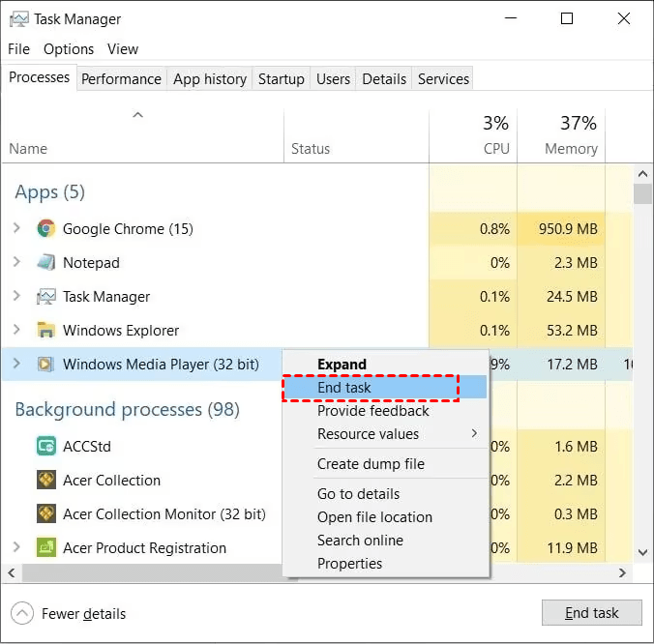Click the Windows Media Player icon

[45, 365]
